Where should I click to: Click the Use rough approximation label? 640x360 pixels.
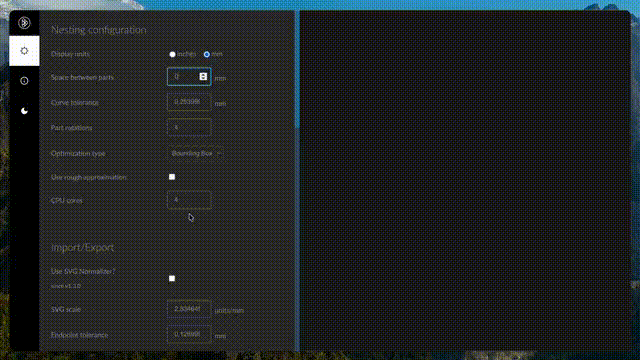pyautogui.click(x=89, y=177)
